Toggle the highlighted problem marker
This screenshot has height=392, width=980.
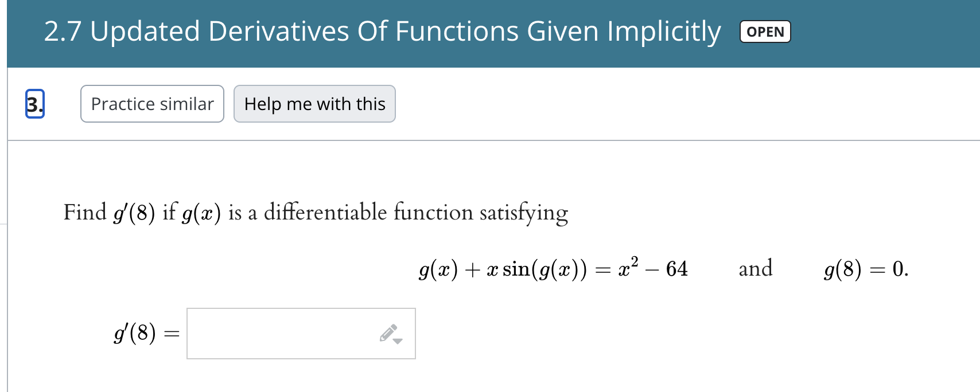pyautogui.click(x=36, y=104)
